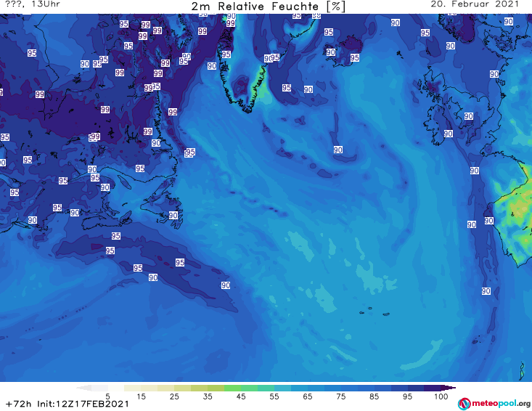Click legend value '65' on colorbar

point(308,396)
